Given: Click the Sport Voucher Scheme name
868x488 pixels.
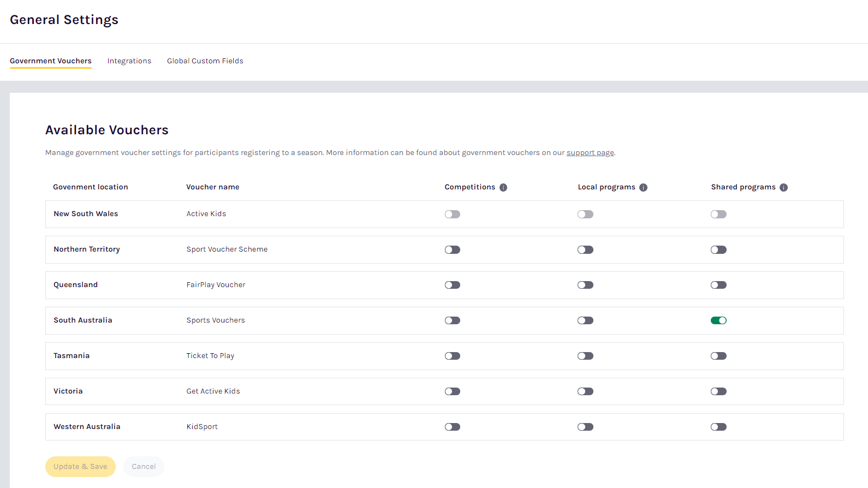Looking at the screenshot, I should tap(227, 249).
